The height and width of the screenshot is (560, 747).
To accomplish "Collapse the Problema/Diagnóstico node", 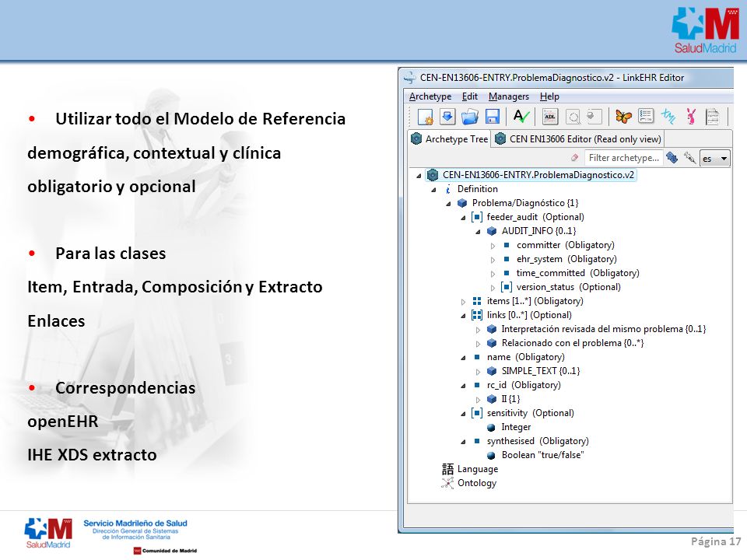I will click(x=448, y=203).
